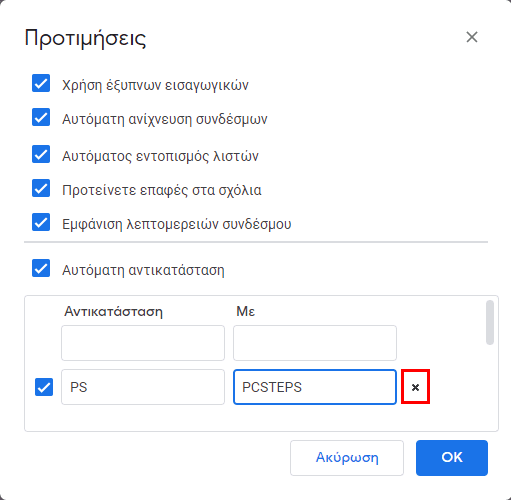Uncheck the Προτείνετε επαφές στα σχόλια checkbox
This screenshot has width=511, height=500.
pos(41,188)
